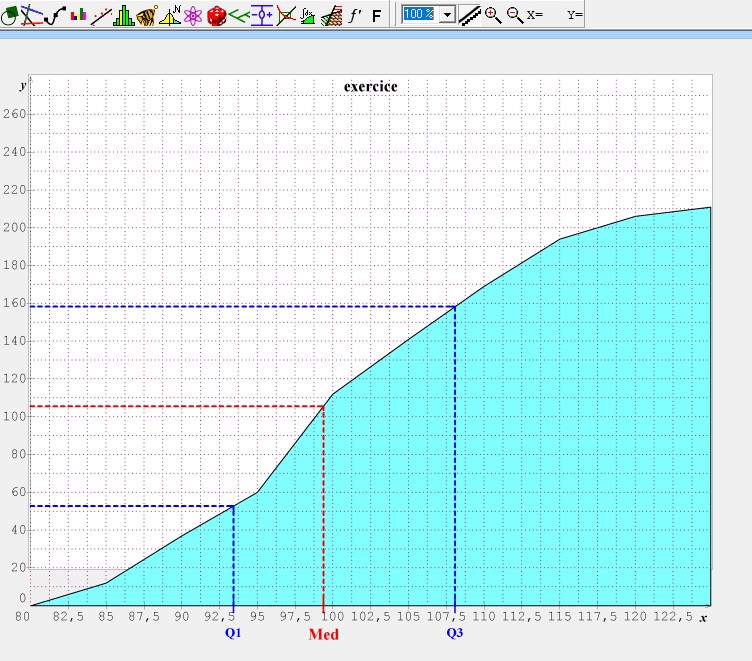The height and width of the screenshot is (661, 752).
Task: Click the red Med label
Action: tap(324, 634)
